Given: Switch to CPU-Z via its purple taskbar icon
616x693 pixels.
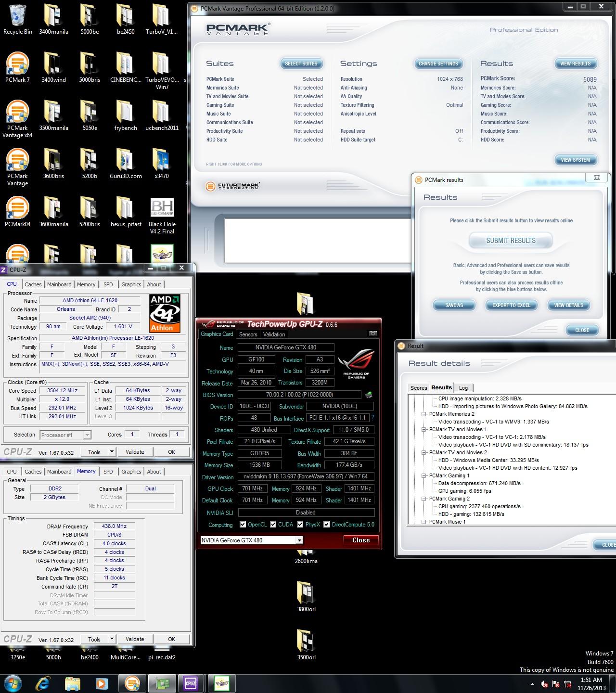Looking at the screenshot, I should click(191, 683).
